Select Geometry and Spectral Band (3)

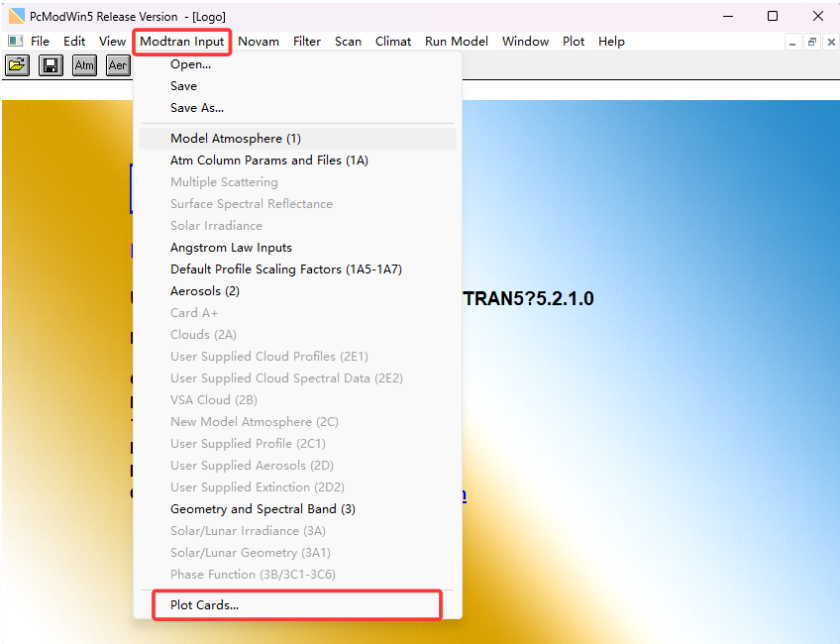pos(297,509)
